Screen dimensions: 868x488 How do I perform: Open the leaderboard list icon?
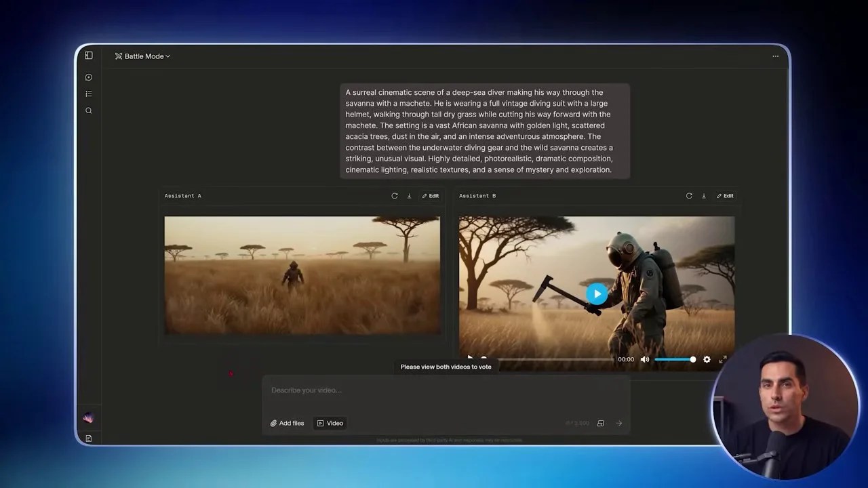click(x=89, y=94)
